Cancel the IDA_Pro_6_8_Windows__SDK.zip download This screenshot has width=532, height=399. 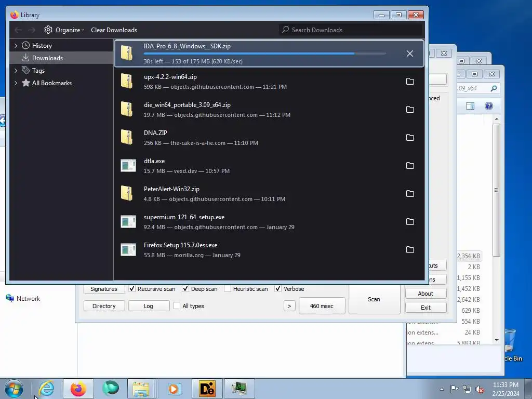coord(410,54)
